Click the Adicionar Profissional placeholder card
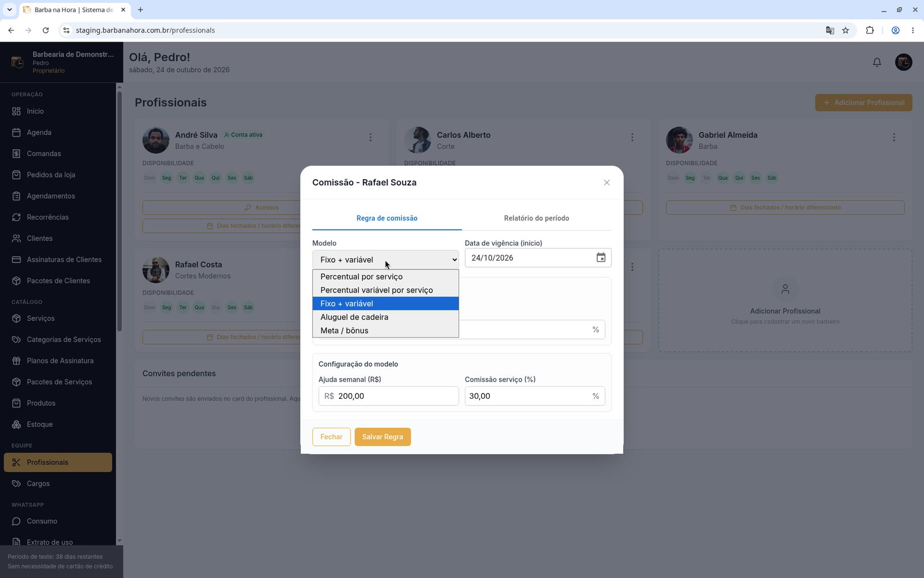 pos(785,301)
